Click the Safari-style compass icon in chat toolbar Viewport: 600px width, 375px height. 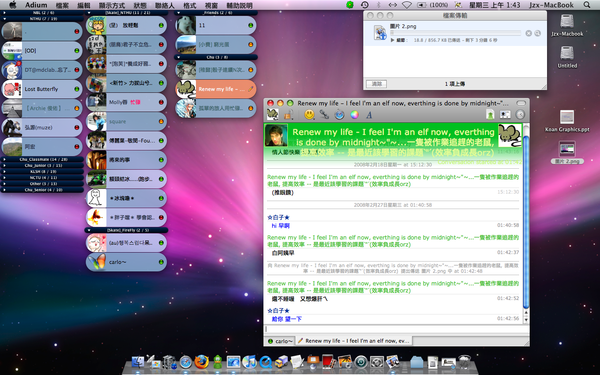(x=339, y=114)
